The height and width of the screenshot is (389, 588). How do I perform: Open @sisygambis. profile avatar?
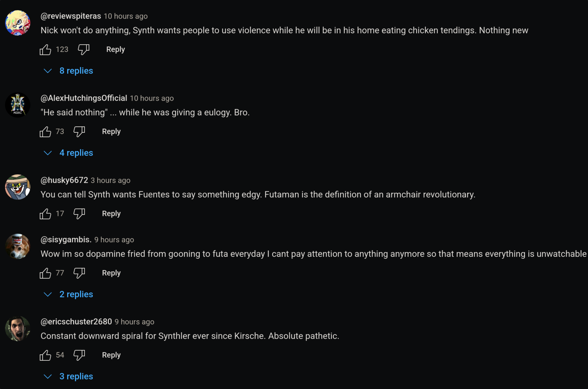(18, 246)
